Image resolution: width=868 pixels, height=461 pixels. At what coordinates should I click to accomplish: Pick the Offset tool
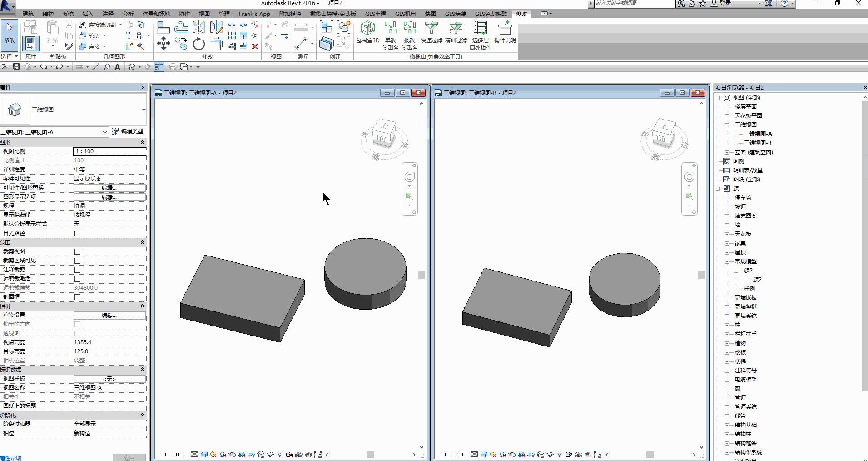[x=181, y=27]
